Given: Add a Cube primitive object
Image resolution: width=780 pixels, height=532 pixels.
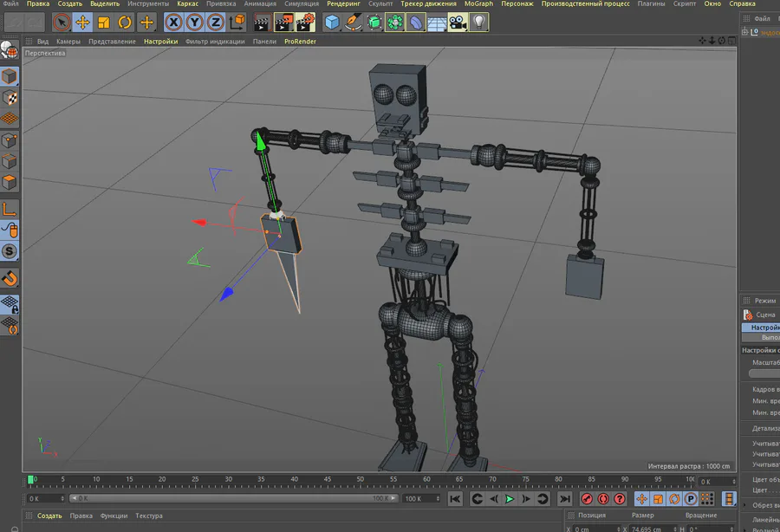Looking at the screenshot, I should point(332,23).
